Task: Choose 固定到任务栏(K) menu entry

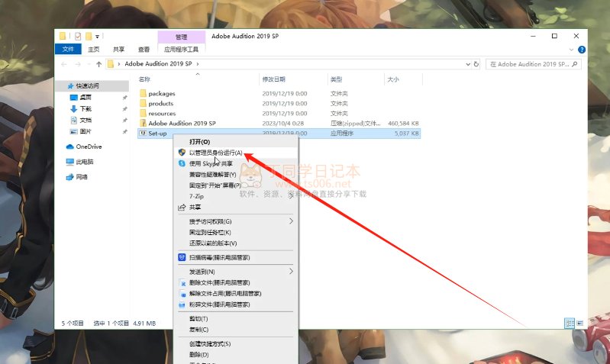Action: click(210, 233)
